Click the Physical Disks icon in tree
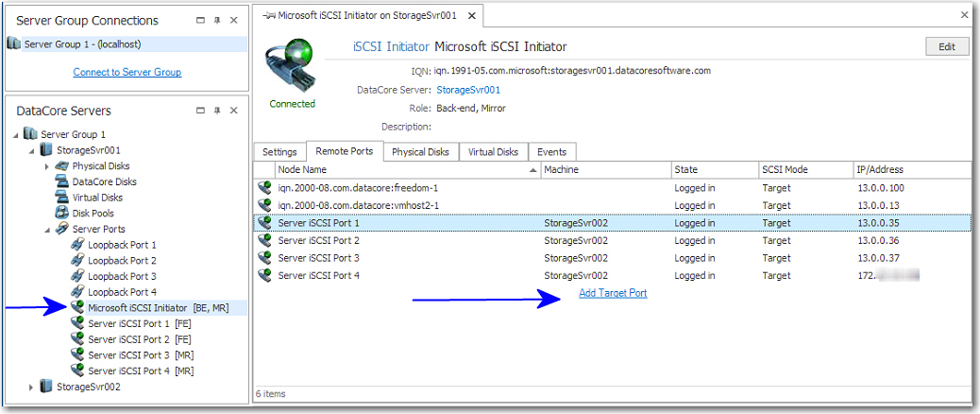This screenshot has height=414, width=980. click(x=62, y=165)
